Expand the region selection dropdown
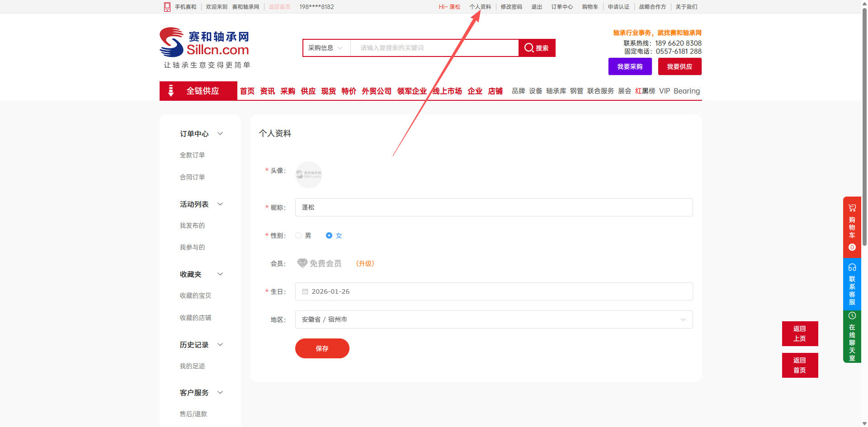The width and height of the screenshot is (868, 427). pyautogui.click(x=683, y=319)
